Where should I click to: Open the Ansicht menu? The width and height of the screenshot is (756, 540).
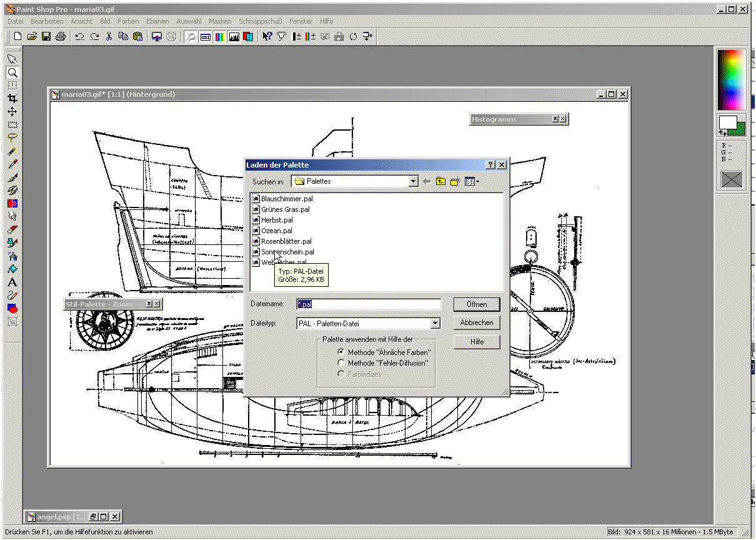coord(82,21)
